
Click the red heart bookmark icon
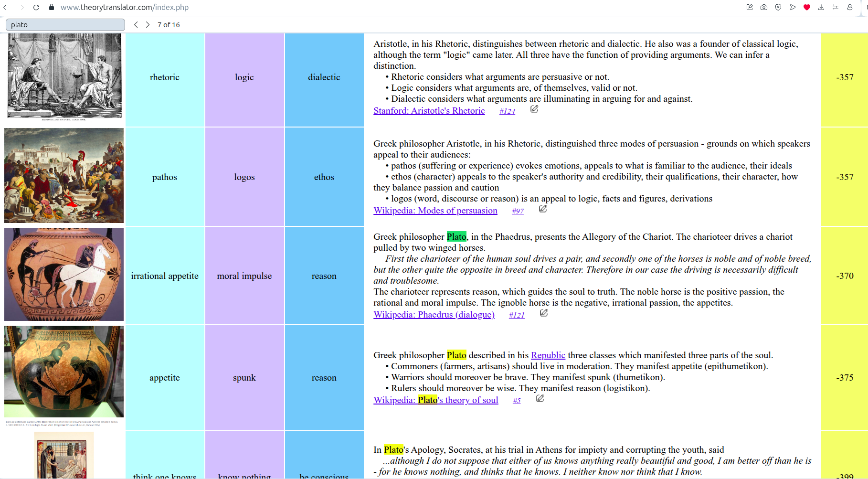point(807,7)
